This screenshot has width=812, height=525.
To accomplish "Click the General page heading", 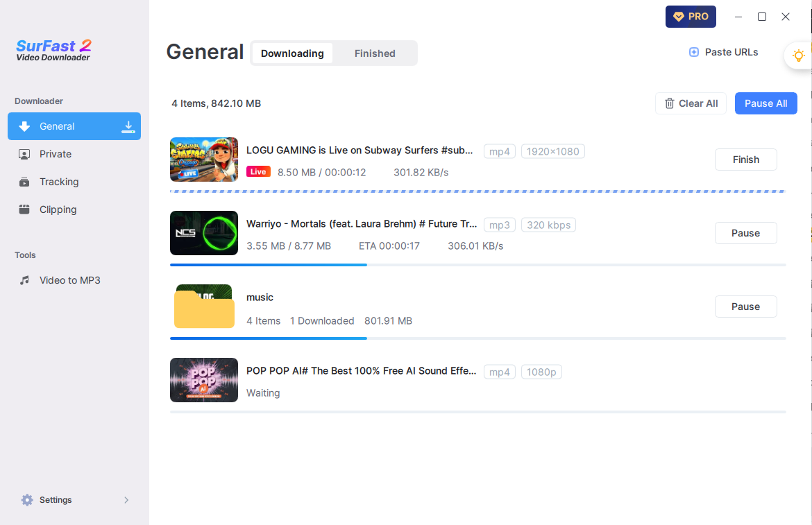I will click(x=205, y=52).
